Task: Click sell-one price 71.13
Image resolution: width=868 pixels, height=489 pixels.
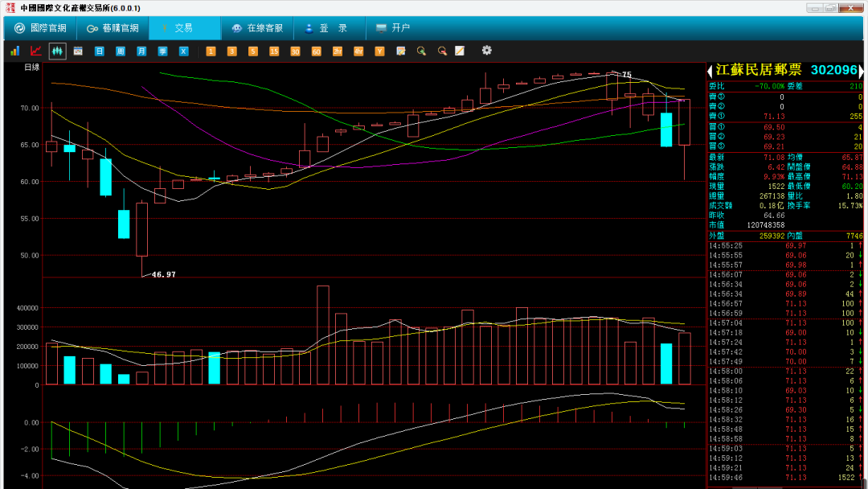Action: coord(774,117)
